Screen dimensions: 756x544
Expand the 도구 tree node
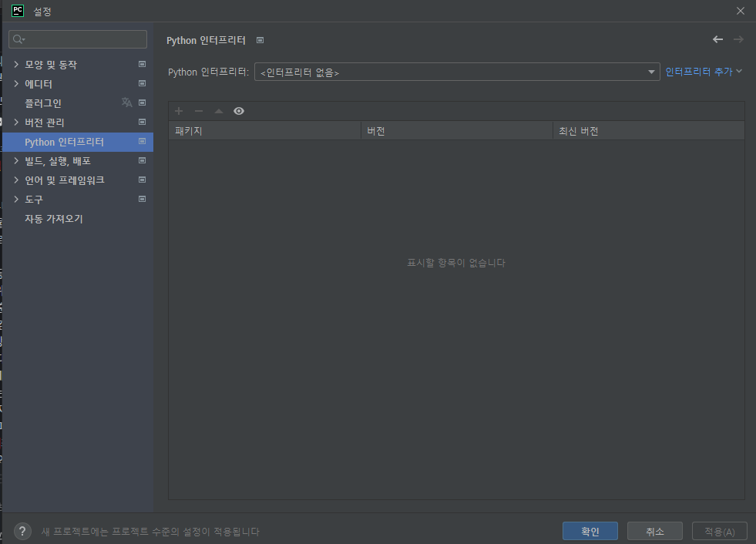tap(16, 199)
